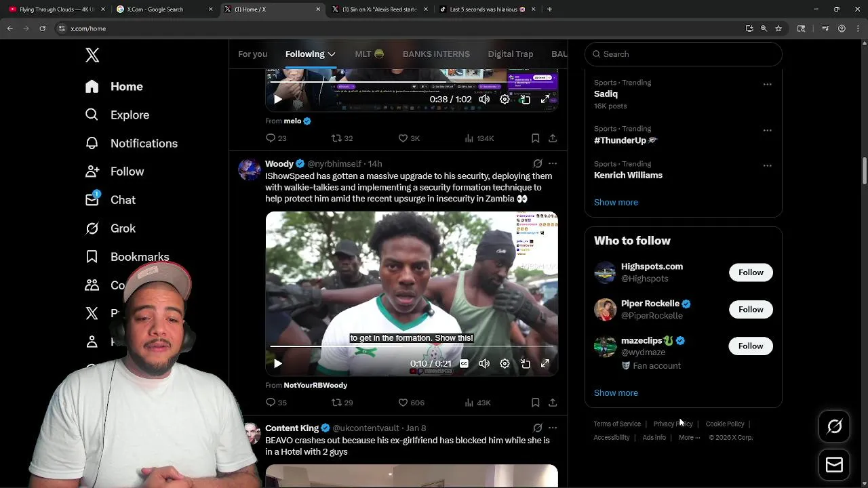View analytics showing 134K views

pos(479,138)
